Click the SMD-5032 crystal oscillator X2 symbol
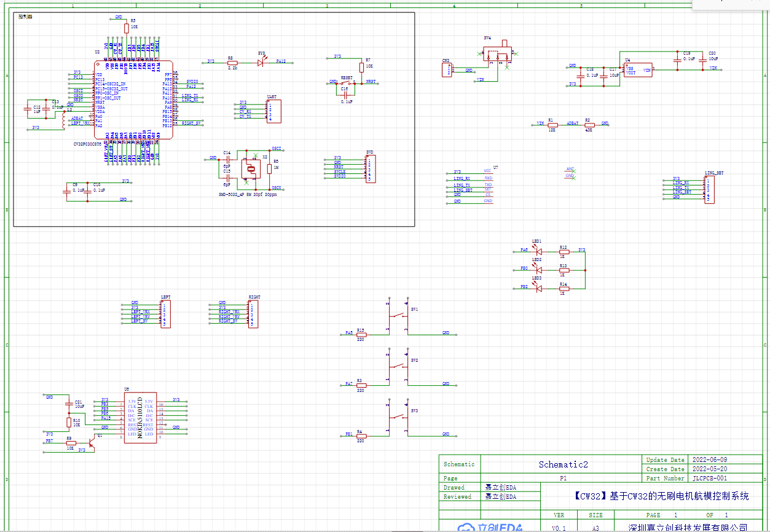770x532 pixels. pyautogui.click(x=251, y=170)
